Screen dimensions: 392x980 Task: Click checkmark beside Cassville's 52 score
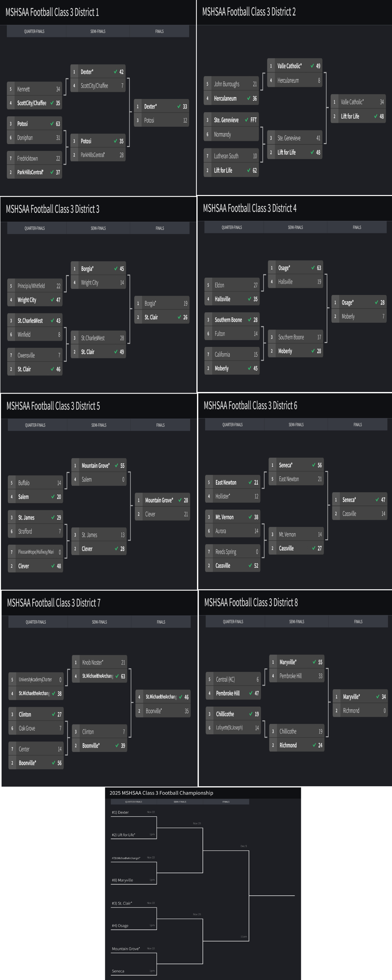(x=250, y=566)
